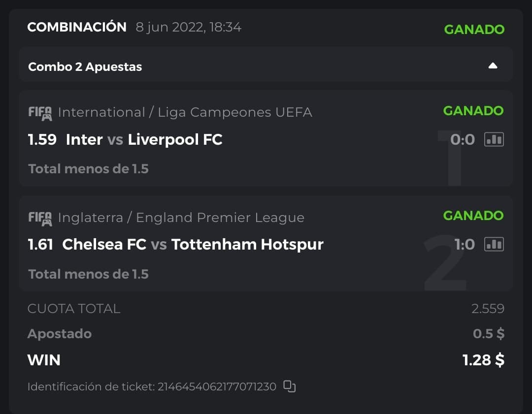Tap the CUOTA TOTAL value 2.559
The width and height of the screenshot is (532, 414).
point(488,309)
